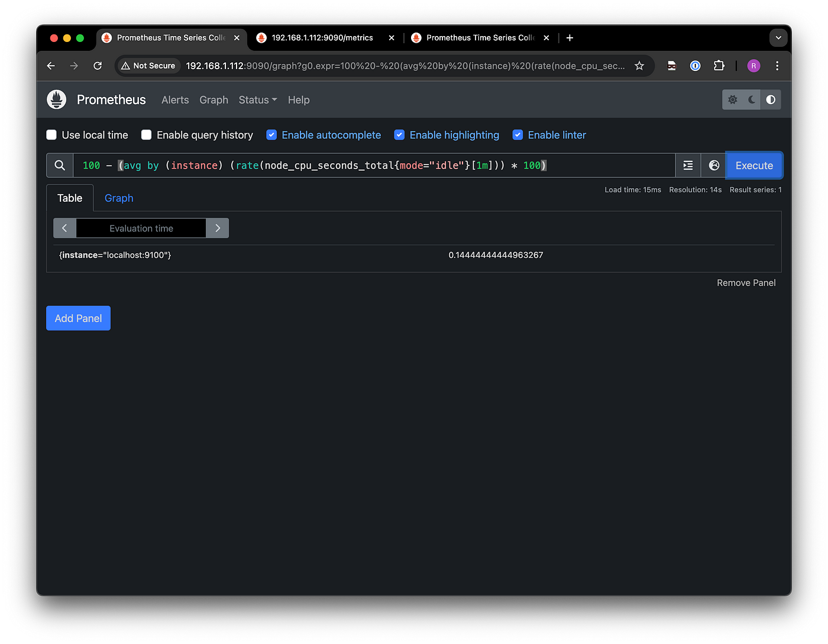This screenshot has width=828, height=644.
Task: Switch to light theme sun icon
Action: coord(733,100)
